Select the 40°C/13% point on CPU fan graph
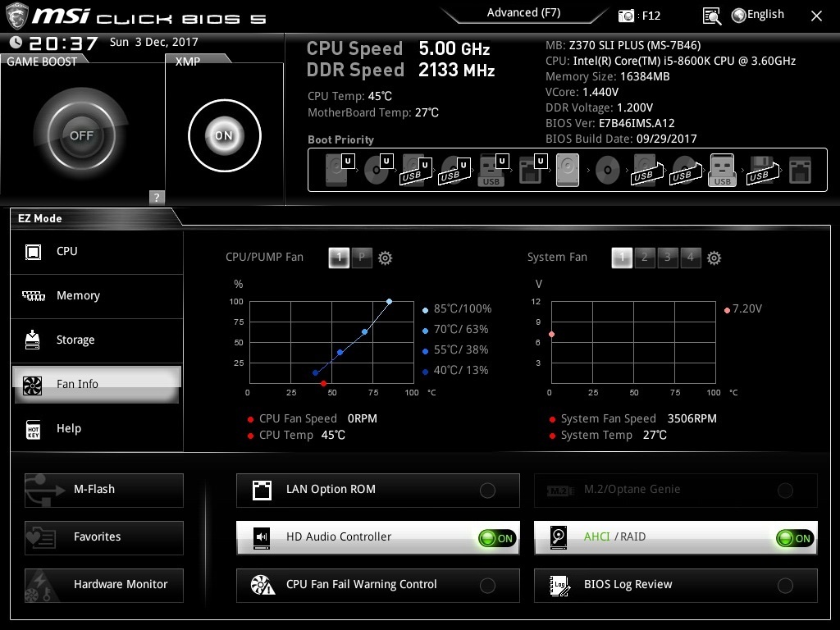 pyautogui.click(x=316, y=373)
